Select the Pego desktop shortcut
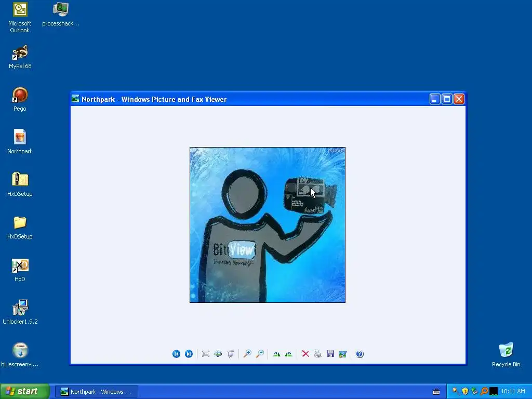The image size is (532, 399). tap(20, 99)
